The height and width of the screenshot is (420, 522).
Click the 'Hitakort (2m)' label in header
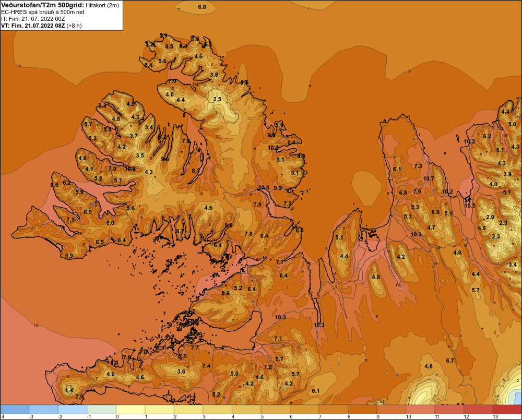(x=102, y=5)
